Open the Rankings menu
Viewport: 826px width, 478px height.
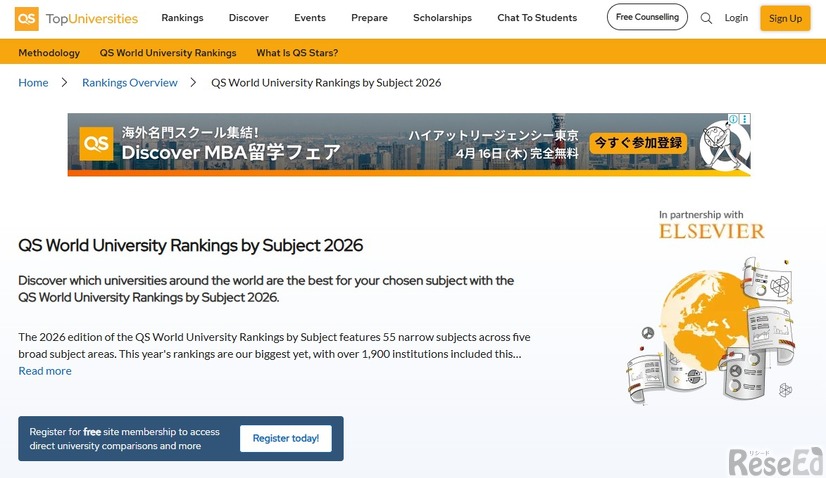(x=182, y=18)
